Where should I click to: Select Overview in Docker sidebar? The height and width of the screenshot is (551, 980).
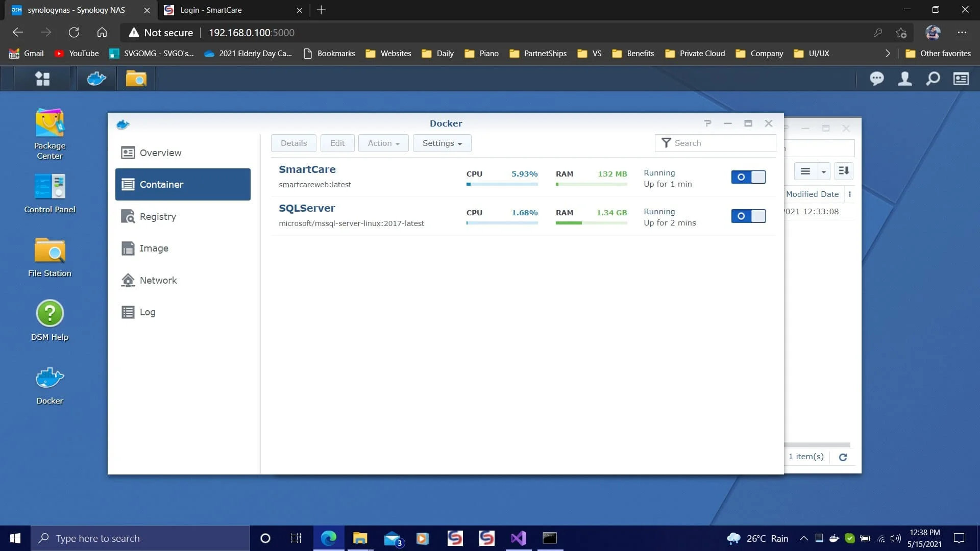click(183, 153)
